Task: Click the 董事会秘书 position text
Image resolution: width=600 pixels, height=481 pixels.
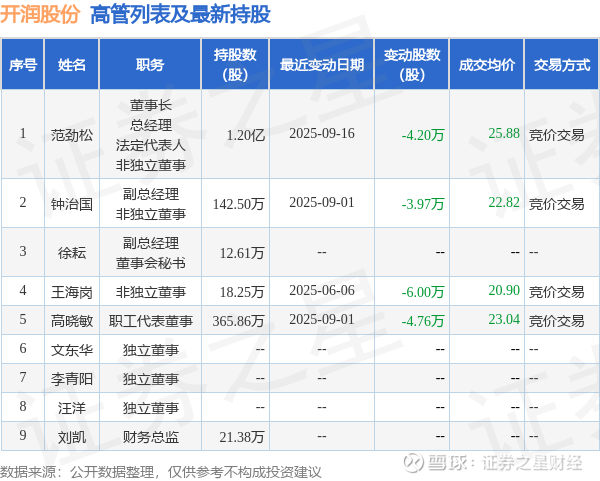Action: pyautogui.click(x=150, y=263)
